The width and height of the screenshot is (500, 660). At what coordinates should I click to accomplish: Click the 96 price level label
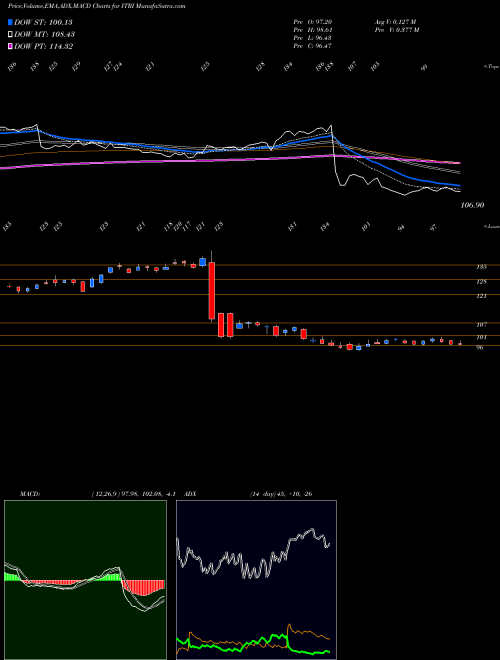pyautogui.click(x=480, y=348)
